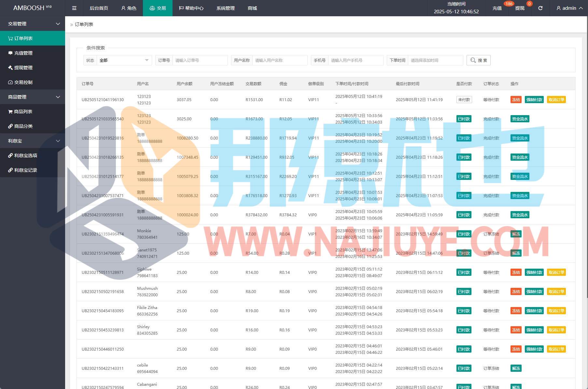The height and width of the screenshot is (389, 588).
Task: Open the 状态 dropdown showing 全部
Action: (124, 60)
